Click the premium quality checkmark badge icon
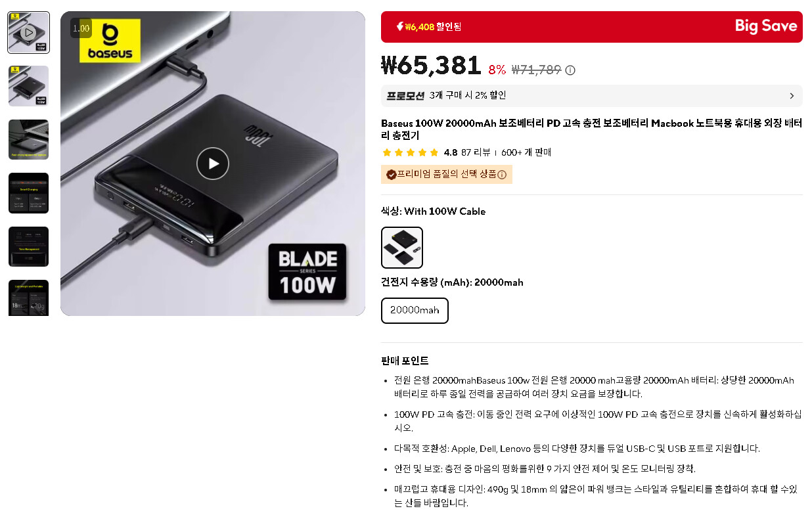The image size is (812, 513). (x=391, y=175)
